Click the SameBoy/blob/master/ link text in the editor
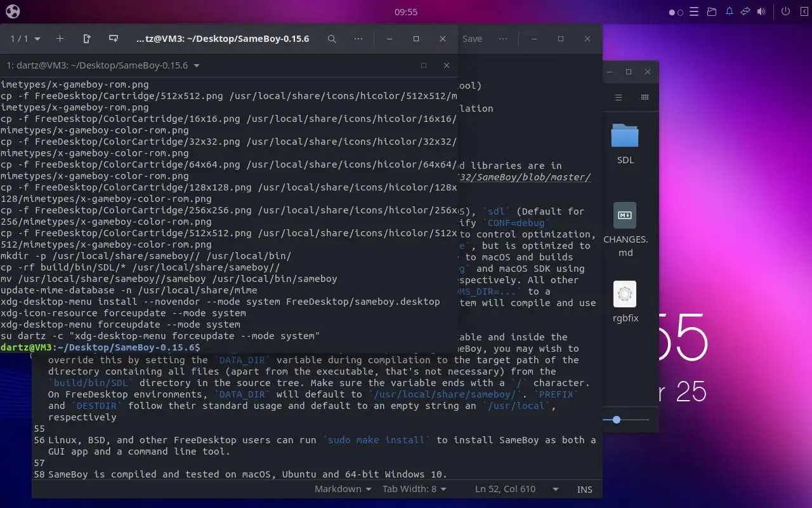This screenshot has width=812, height=508. (x=525, y=177)
